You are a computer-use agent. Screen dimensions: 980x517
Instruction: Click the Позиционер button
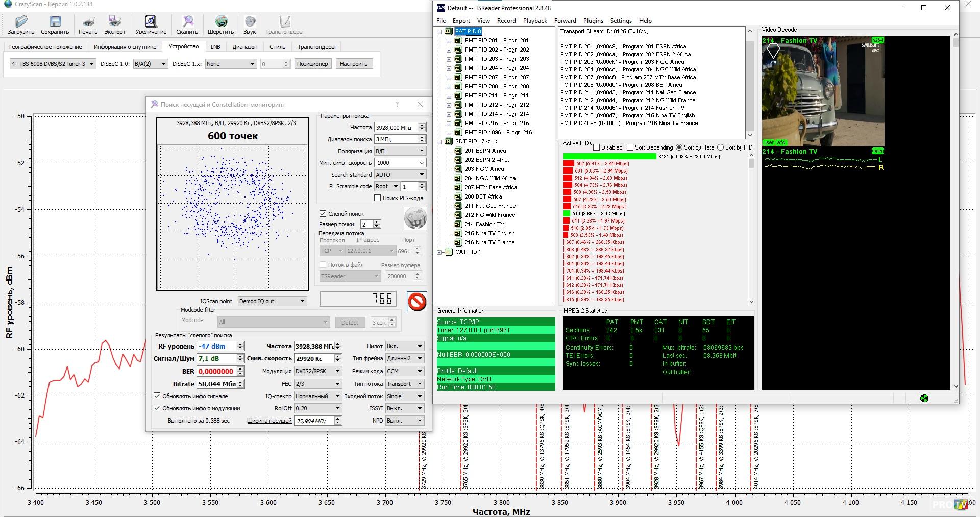pos(312,64)
